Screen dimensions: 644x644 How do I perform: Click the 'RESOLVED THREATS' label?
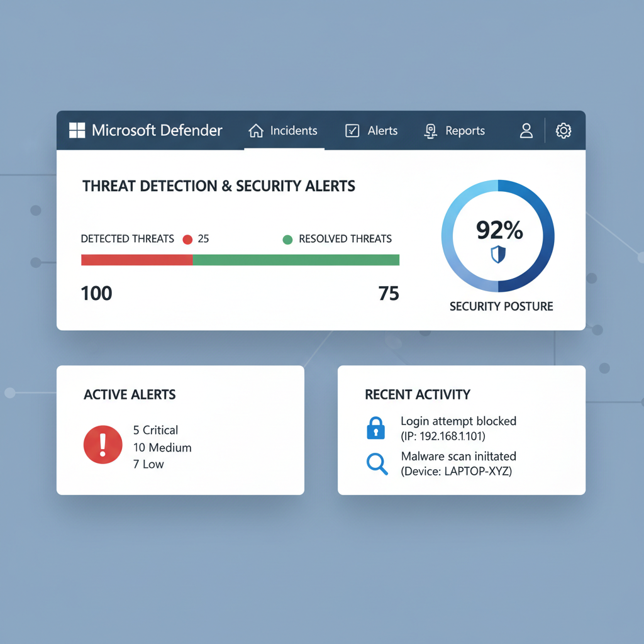345,238
